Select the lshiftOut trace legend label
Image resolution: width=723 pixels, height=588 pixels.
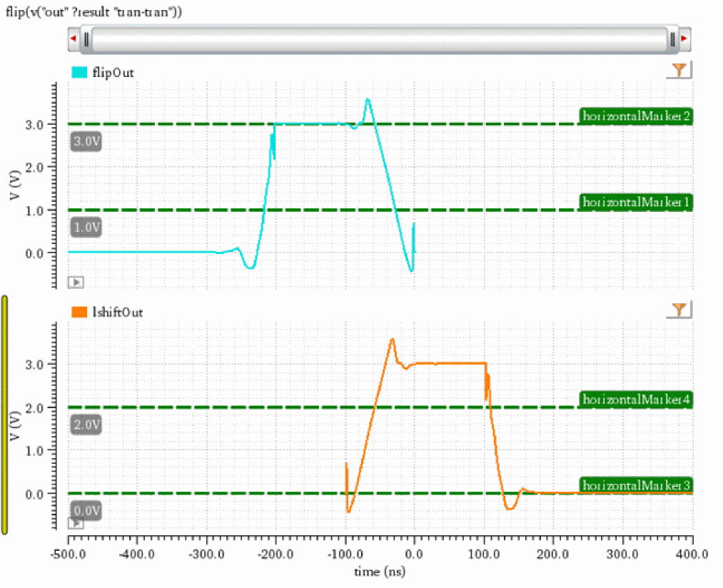(x=118, y=313)
